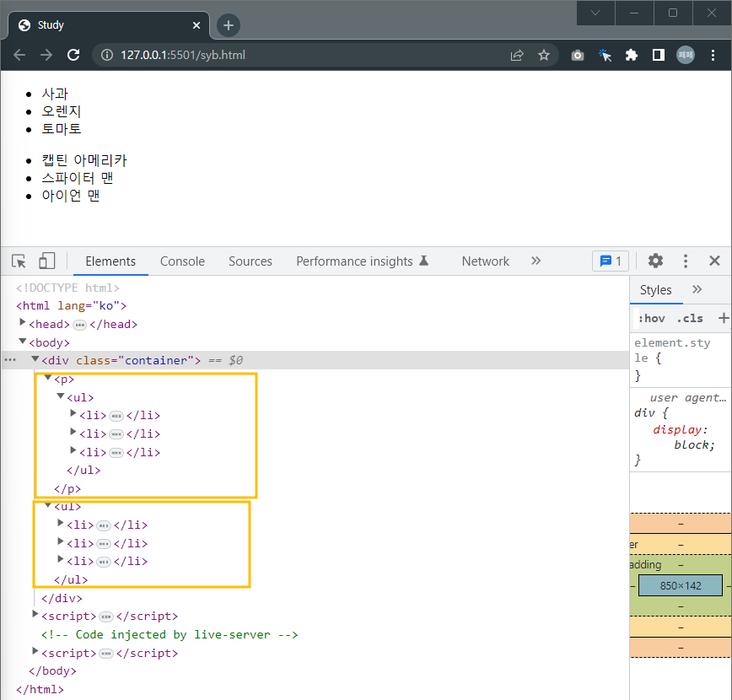Open a new browser tab
732x700 pixels.
point(229,25)
